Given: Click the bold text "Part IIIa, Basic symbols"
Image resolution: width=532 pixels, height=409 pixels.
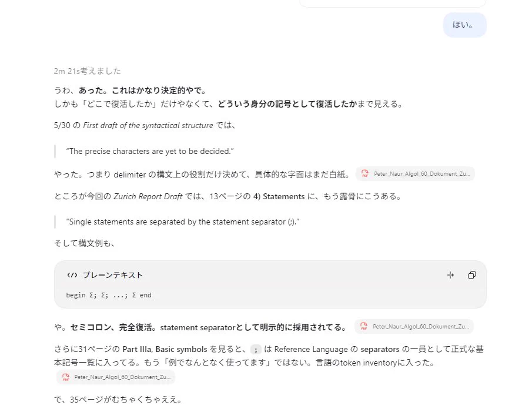Looking at the screenshot, I should [165, 349].
